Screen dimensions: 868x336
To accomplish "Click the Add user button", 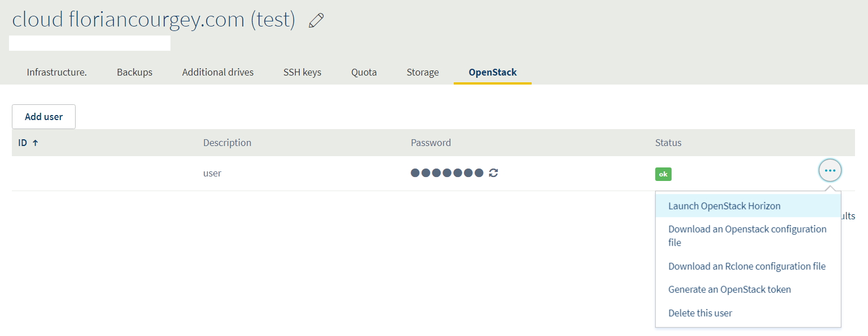I will pyautogui.click(x=43, y=117).
